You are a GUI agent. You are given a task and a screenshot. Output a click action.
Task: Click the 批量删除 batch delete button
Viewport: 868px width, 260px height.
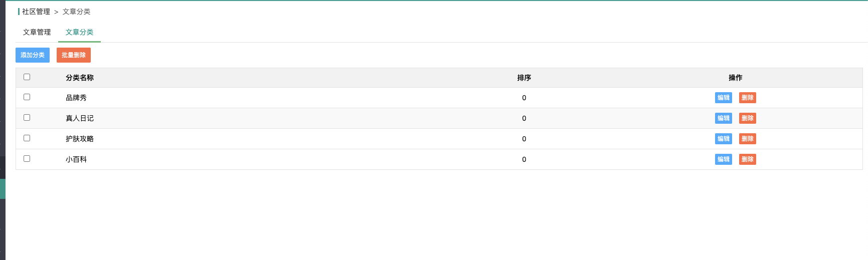point(74,55)
